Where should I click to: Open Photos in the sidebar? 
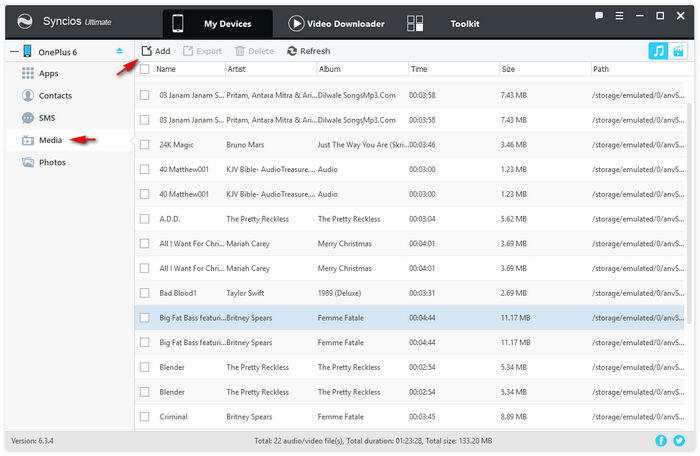tap(52, 162)
